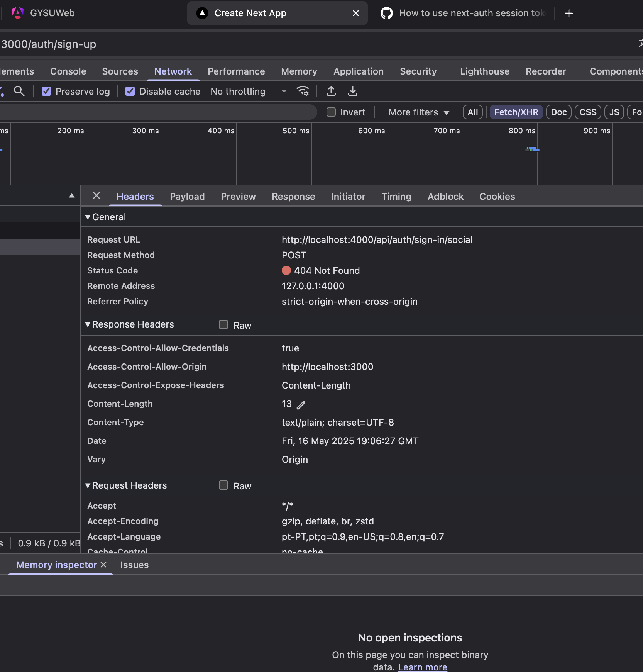Switch to the Payload tab
The height and width of the screenshot is (672, 643).
[187, 196]
